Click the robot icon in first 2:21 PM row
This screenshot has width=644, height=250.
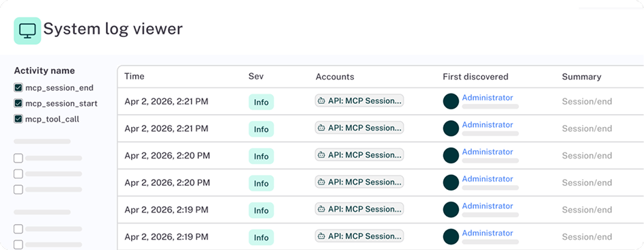pyautogui.click(x=322, y=100)
